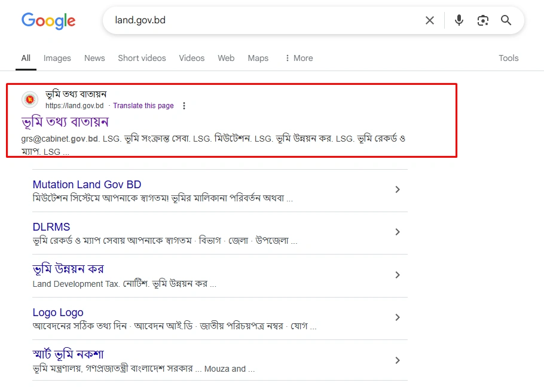Screen dimensions: 544x392
Task: Click the chevron on the DLRMS row
Action: click(398, 232)
